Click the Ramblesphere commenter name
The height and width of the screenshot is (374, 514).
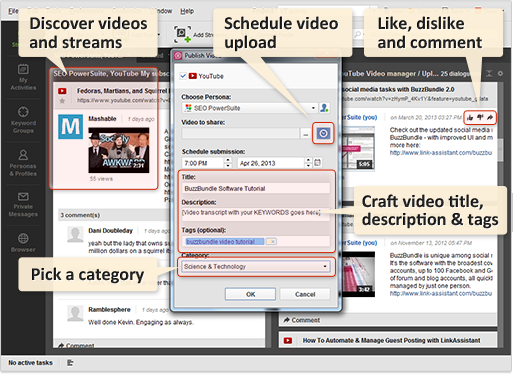tap(109, 309)
